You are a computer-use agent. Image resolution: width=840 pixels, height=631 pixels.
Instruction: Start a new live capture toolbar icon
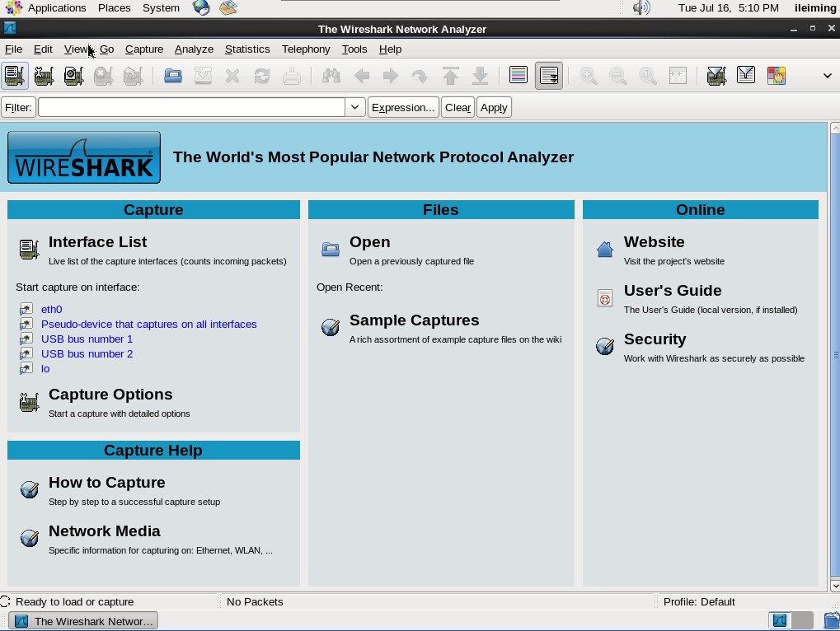point(73,76)
